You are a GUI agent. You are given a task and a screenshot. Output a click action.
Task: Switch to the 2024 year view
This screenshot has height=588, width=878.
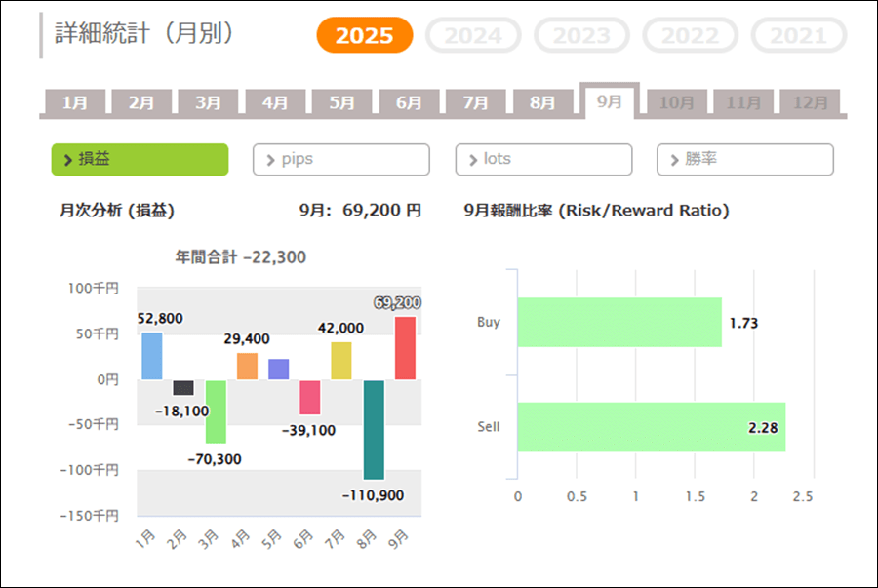click(473, 36)
